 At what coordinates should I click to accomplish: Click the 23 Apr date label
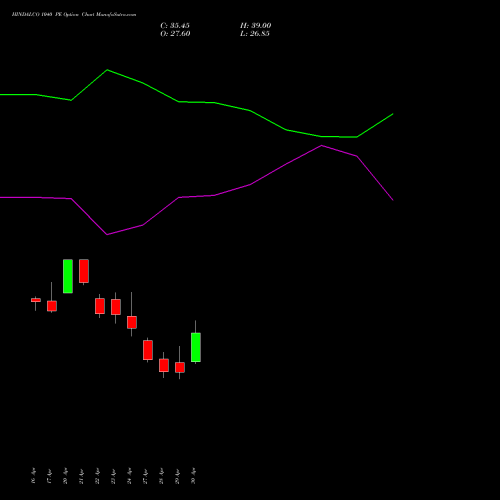click(x=113, y=476)
